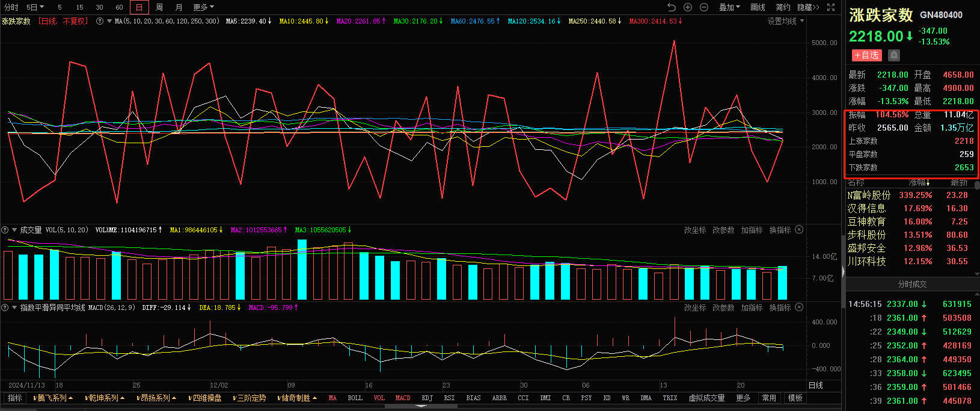Open help icon beside 成交量 label
The height and width of the screenshot is (411, 980).
pyautogui.click(x=5, y=230)
